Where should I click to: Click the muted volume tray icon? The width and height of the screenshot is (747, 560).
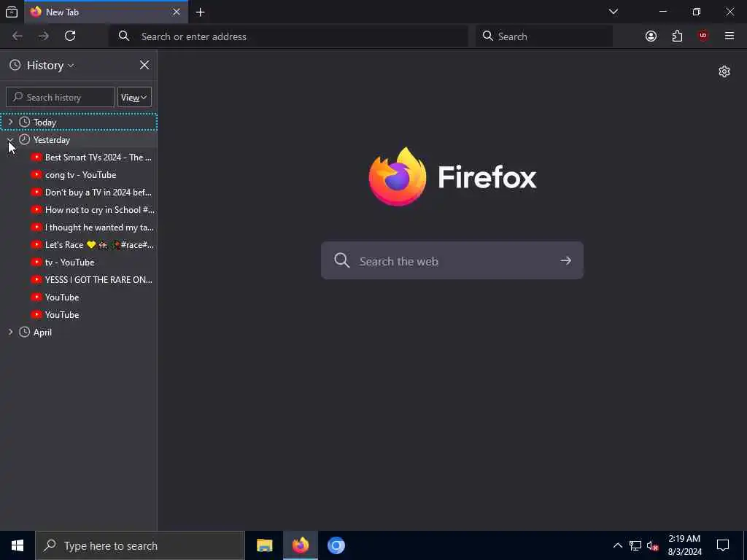(652, 545)
